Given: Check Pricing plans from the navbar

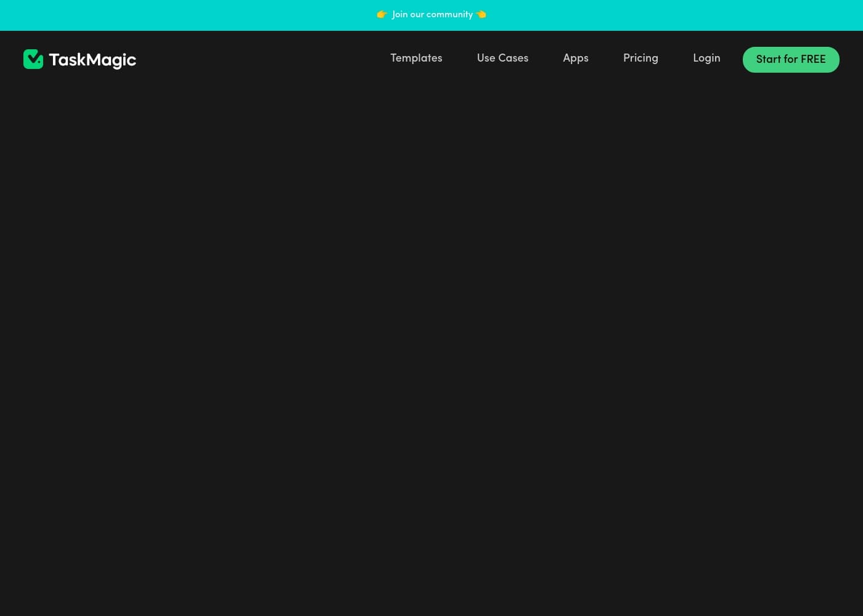Looking at the screenshot, I should tap(640, 59).
